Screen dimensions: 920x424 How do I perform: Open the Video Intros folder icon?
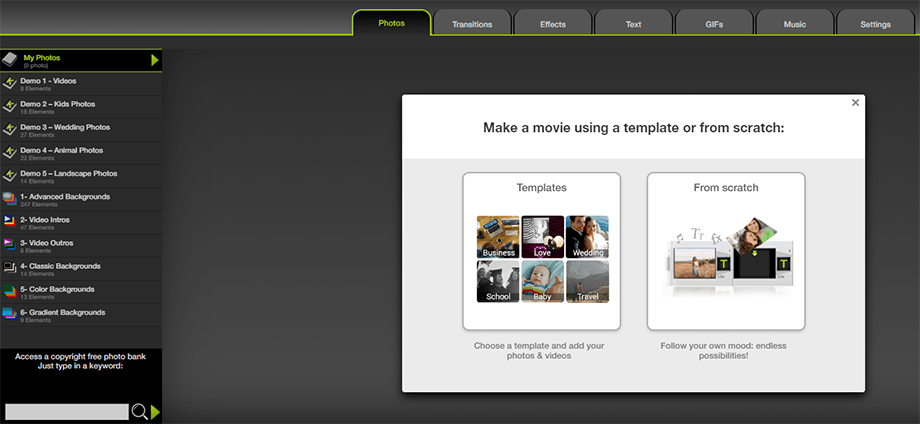(x=10, y=222)
